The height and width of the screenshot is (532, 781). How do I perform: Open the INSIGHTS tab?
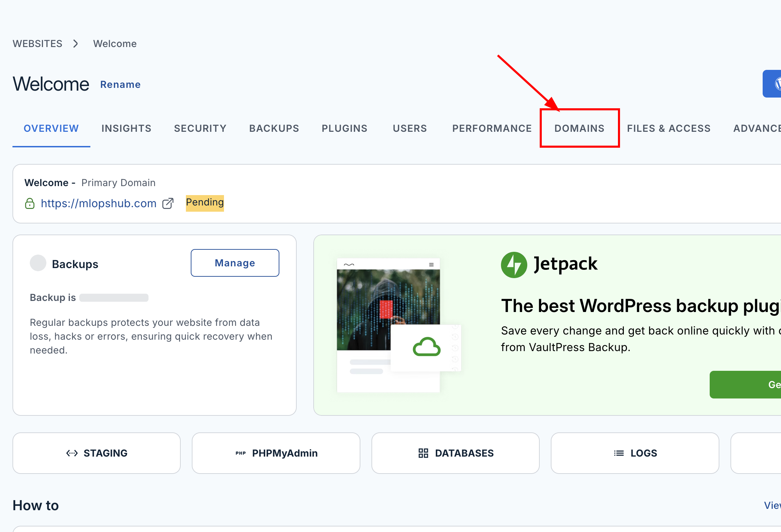[x=126, y=128]
